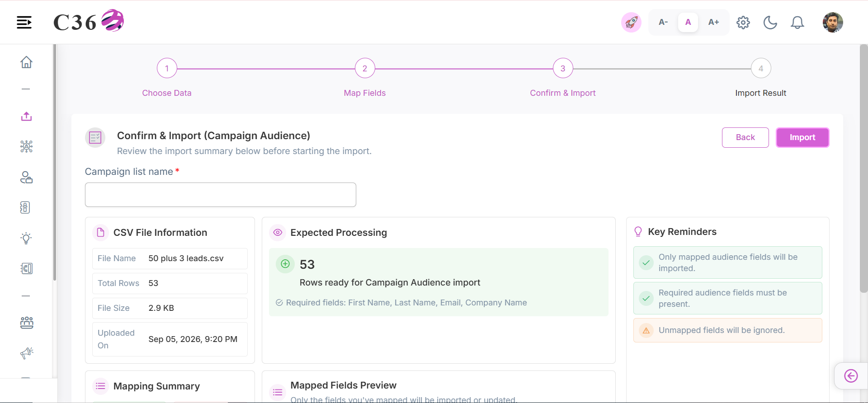The image size is (868, 403).
Task: Go to step 1 Choose Data
Action: click(x=167, y=69)
